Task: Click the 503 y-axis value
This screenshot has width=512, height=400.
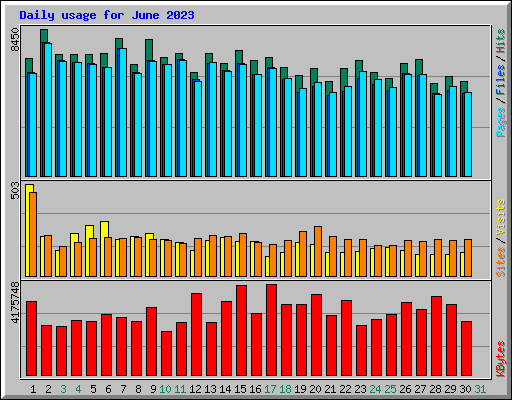Action: tap(15, 190)
